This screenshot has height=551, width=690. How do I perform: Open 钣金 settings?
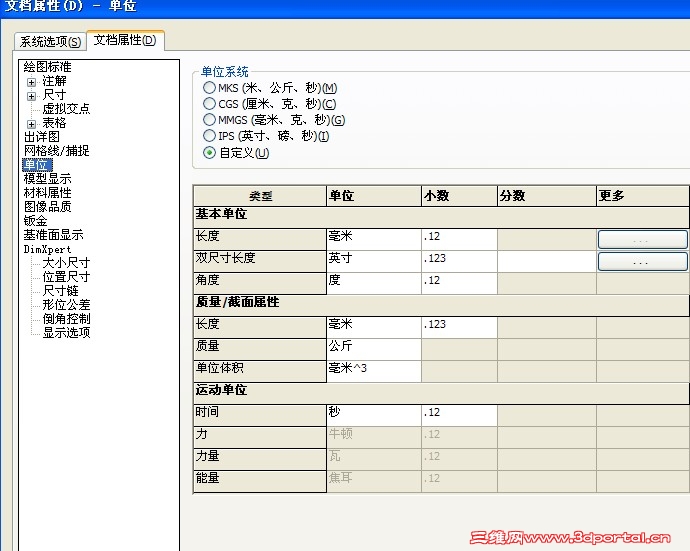pyautogui.click(x=36, y=221)
